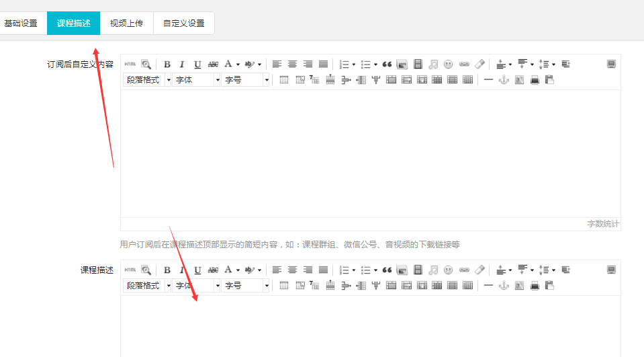
Task: Click 字数统计 text under 订阅后自定义内容 editor
Action: (602, 224)
